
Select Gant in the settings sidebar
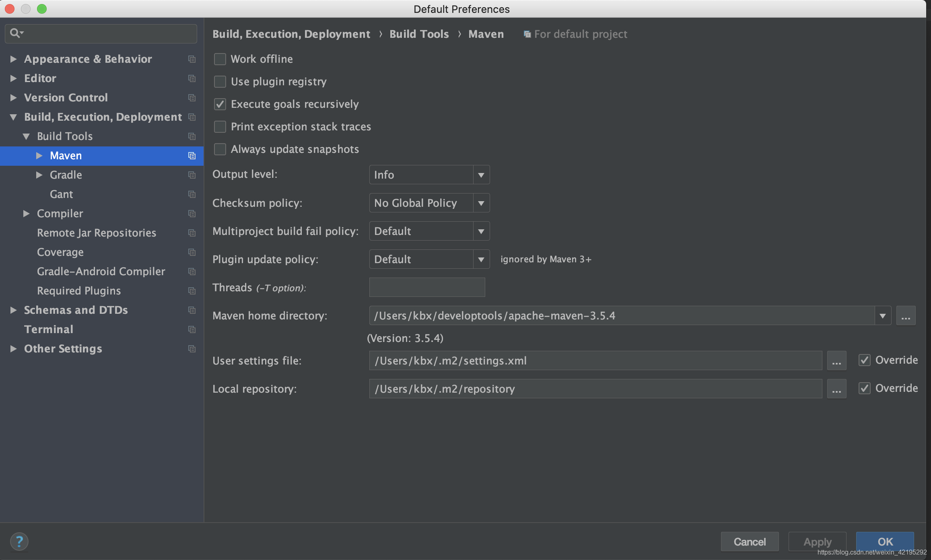(61, 194)
